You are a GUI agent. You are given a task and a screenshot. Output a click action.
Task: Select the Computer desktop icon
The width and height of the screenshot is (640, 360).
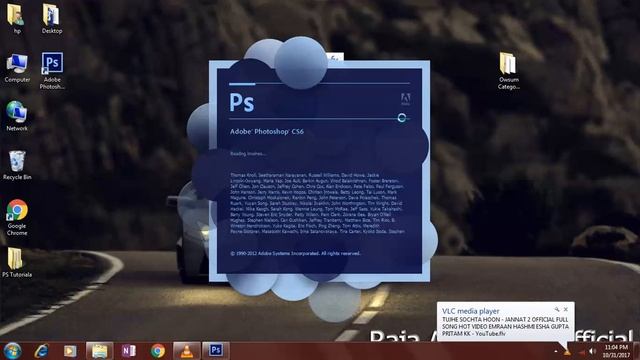point(17,68)
